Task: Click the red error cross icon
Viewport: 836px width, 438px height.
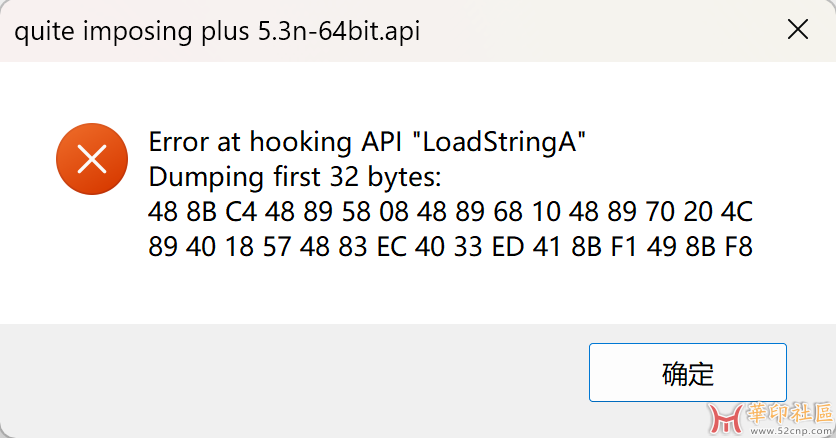Action: (x=92, y=159)
